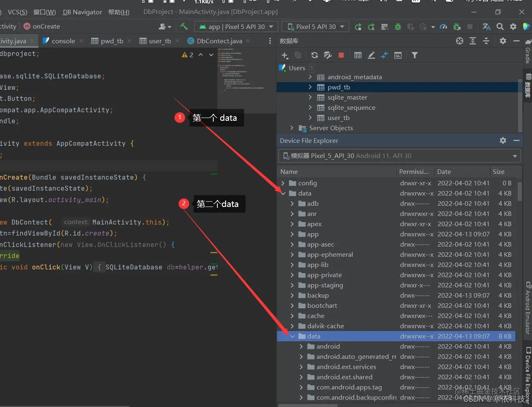532x407 pixels.
Task: Go to previous highlighted warning arrow
Action: (201, 55)
